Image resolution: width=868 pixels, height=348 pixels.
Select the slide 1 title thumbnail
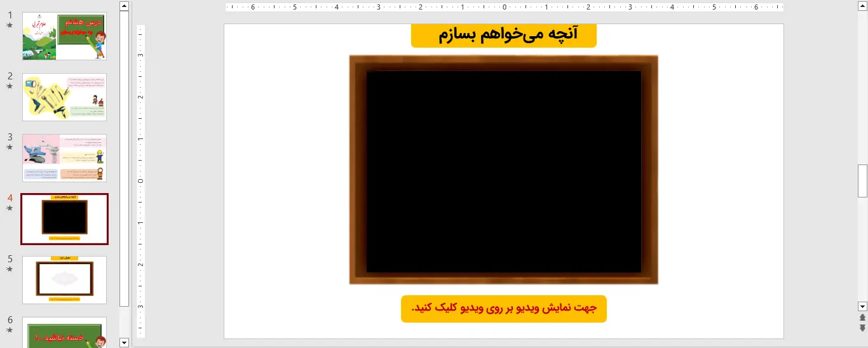64,36
